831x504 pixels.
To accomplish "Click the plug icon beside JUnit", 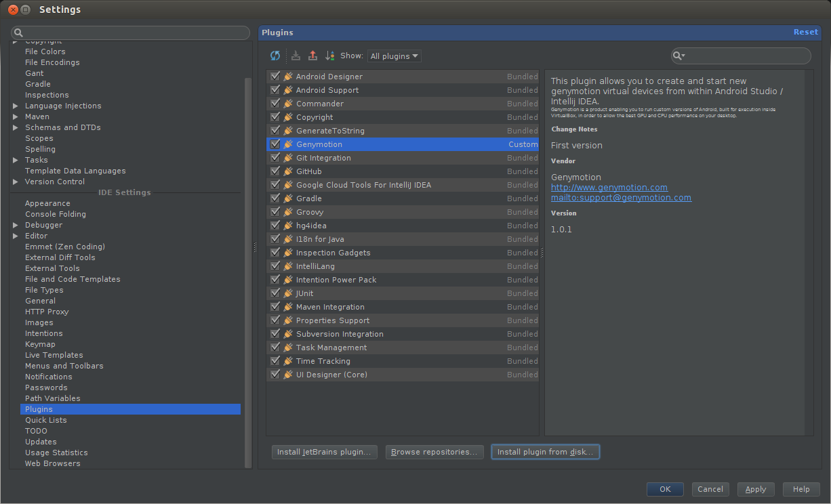I will (288, 293).
